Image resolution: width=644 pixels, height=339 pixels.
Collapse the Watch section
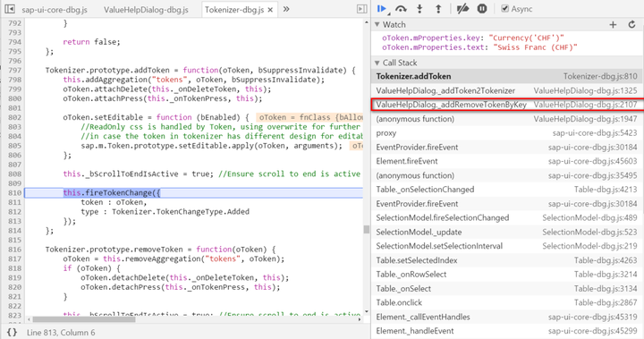[x=377, y=25]
